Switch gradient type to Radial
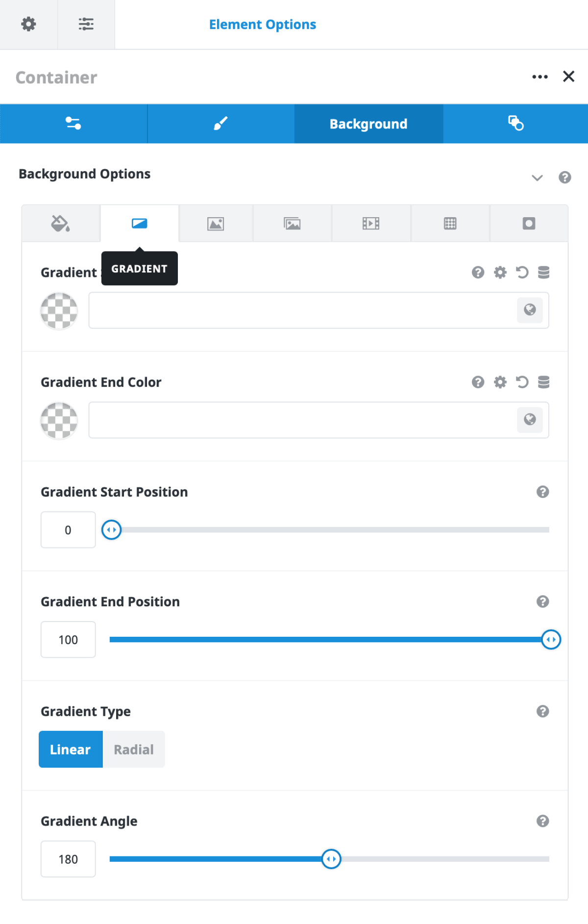 pos(133,749)
